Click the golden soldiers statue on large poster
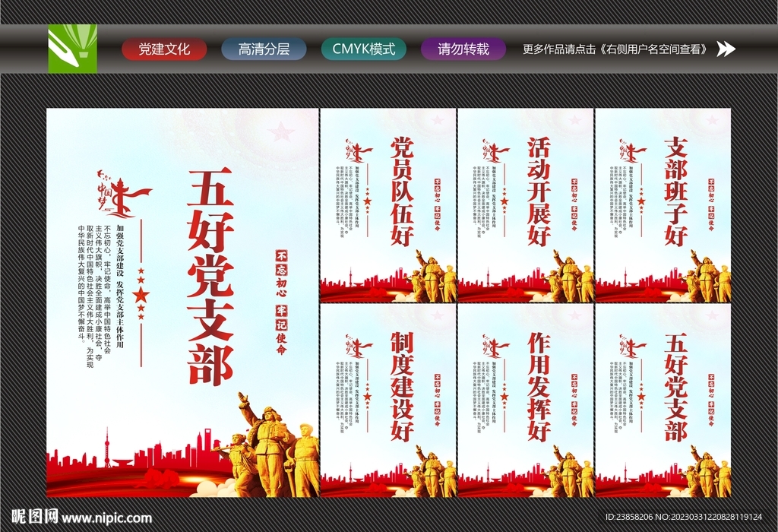Screen dimensions: 778x532 267,445
